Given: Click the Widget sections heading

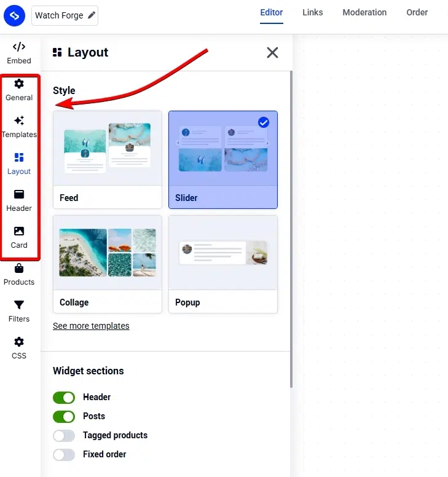Looking at the screenshot, I should click(x=88, y=371).
